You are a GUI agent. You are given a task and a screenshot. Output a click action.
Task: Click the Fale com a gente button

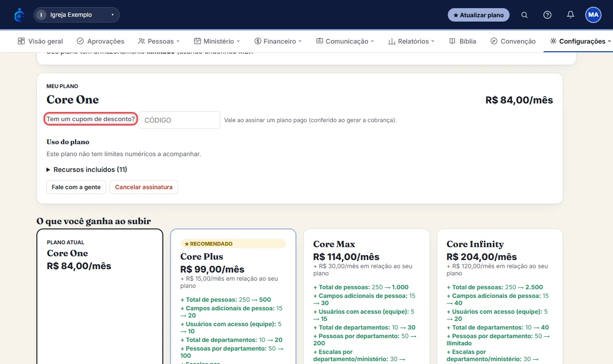76,187
